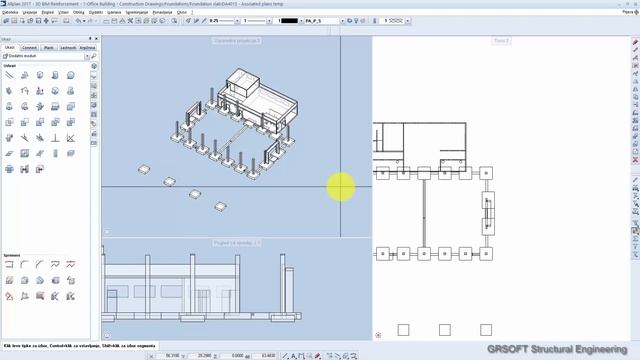
Task: Switch to the Connect tab
Action: [29, 48]
